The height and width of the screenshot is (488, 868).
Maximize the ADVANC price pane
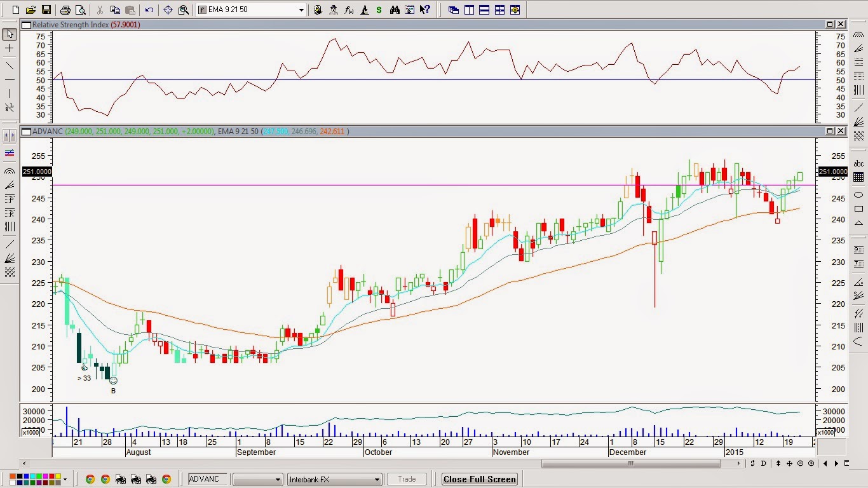(x=830, y=131)
